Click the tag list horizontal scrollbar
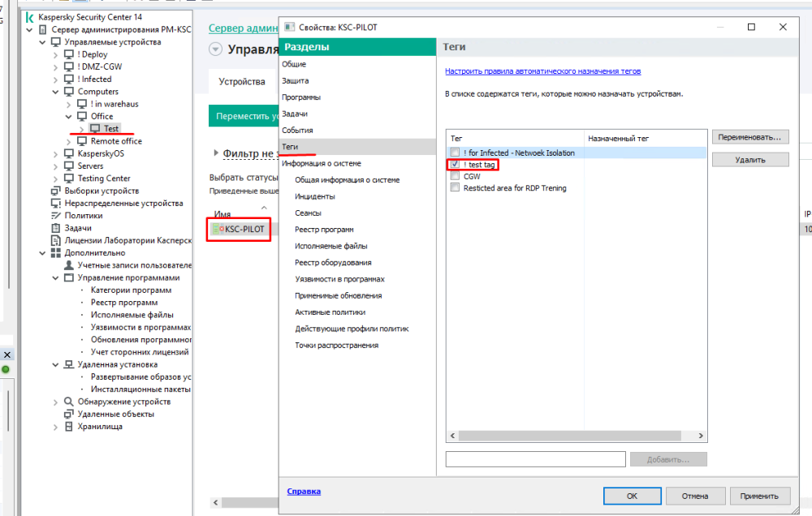 point(570,436)
